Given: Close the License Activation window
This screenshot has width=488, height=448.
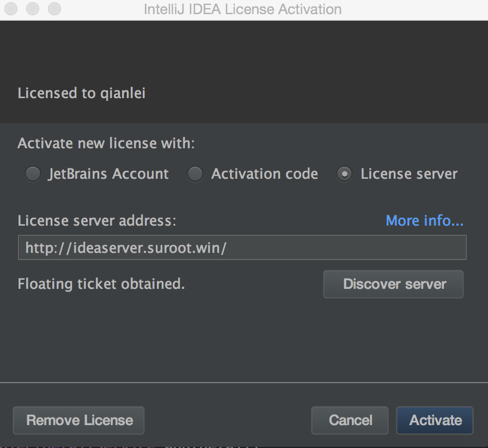Looking at the screenshot, I should 11,9.
